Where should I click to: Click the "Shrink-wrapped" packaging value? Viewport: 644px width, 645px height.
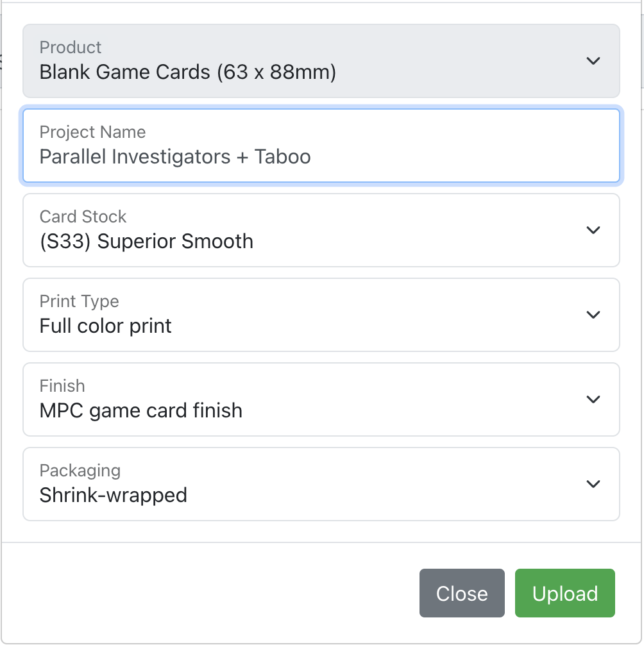click(x=114, y=496)
